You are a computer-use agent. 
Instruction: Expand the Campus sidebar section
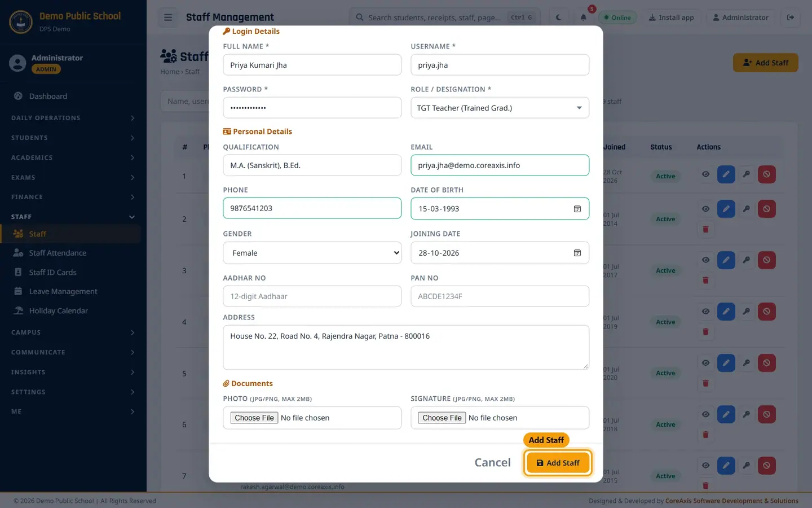click(x=73, y=332)
